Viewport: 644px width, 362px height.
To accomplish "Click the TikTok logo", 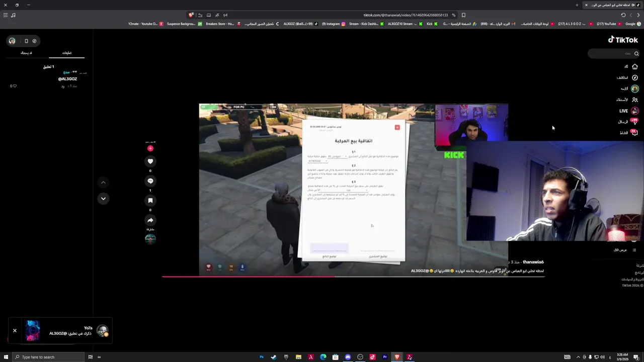I will click(x=623, y=40).
